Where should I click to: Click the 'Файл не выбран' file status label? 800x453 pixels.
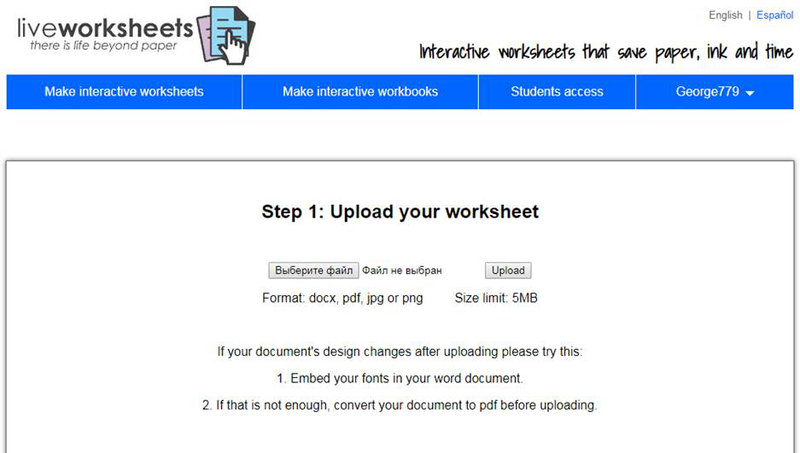point(402,270)
